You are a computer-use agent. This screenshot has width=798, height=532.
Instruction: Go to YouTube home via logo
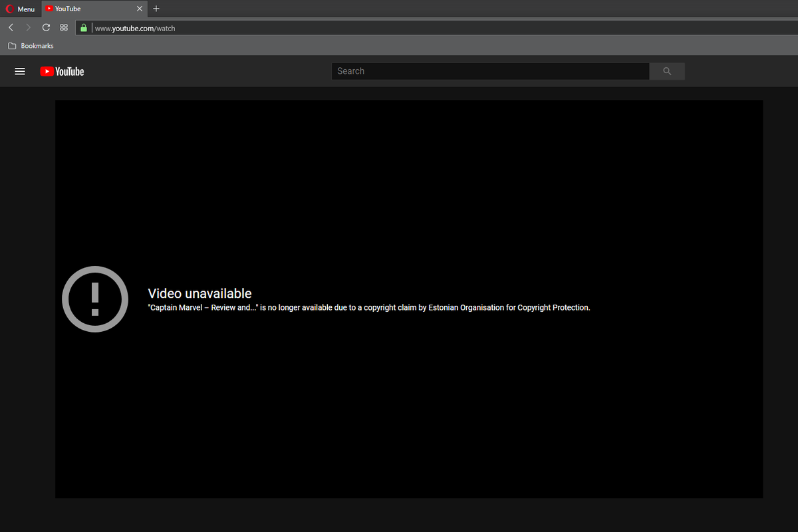pos(62,71)
